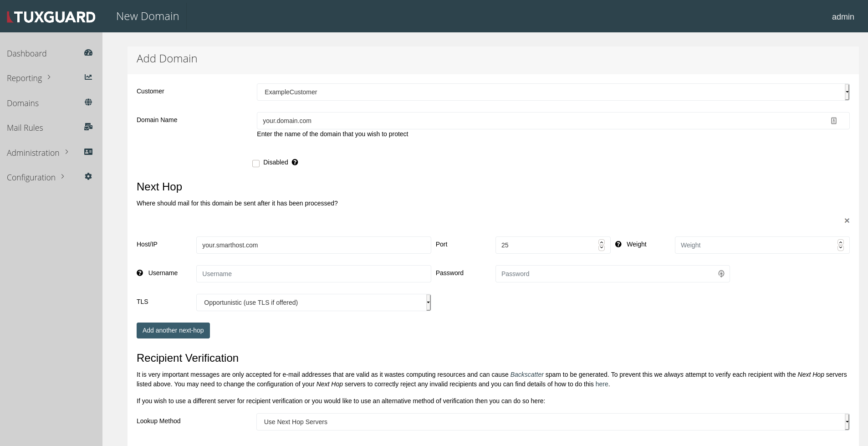The width and height of the screenshot is (868, 446).
Task: Click the Configuration gear icon
Action: click(x=88, y=176)
